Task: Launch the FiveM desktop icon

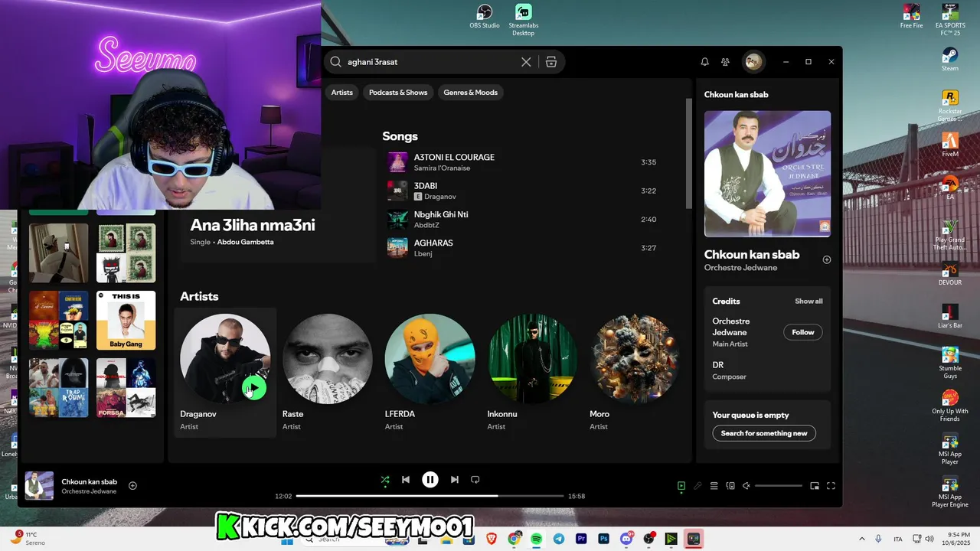Action: [x=950, y=145]
